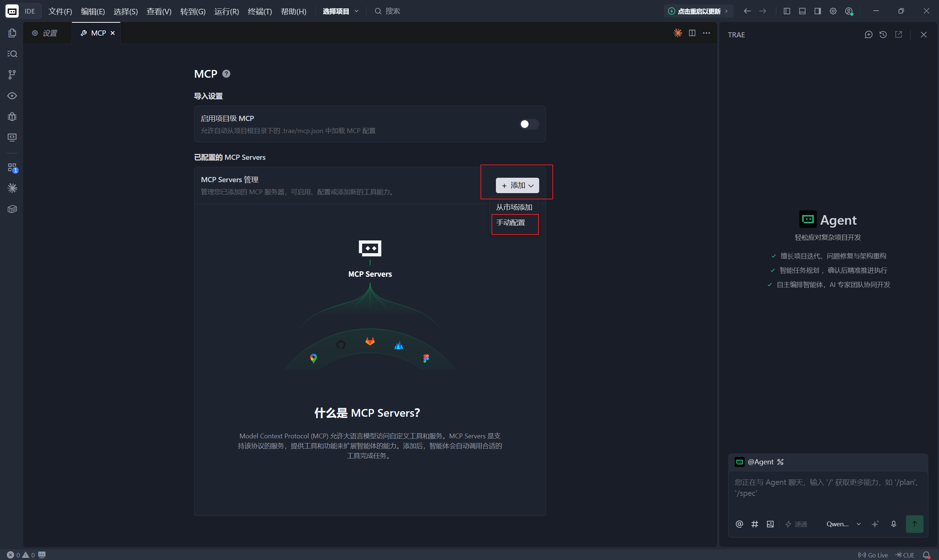939x560 pixels.
Task: Click the sparkle enhance prompt icon
Action: tap(875, 524)
